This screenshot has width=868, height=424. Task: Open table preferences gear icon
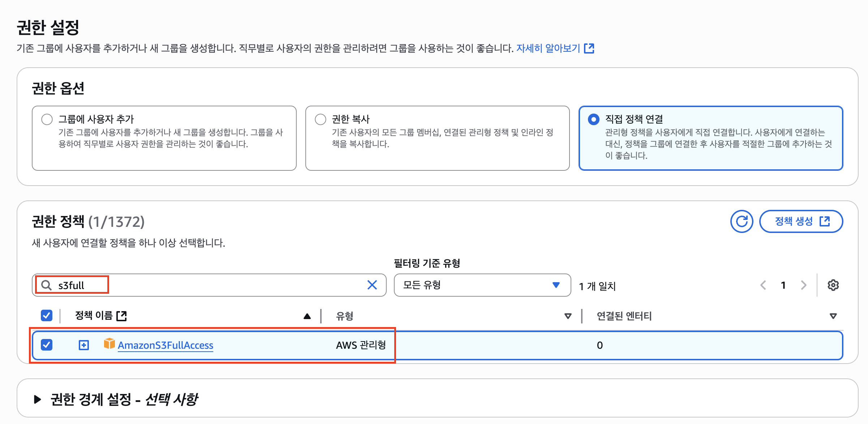tap(833, 285)
